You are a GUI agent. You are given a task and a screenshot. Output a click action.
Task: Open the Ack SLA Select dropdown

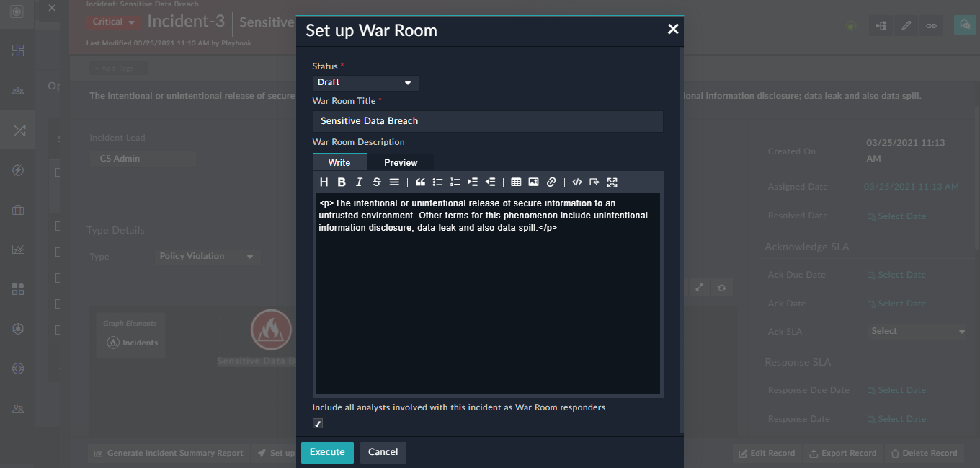(916, 331)
